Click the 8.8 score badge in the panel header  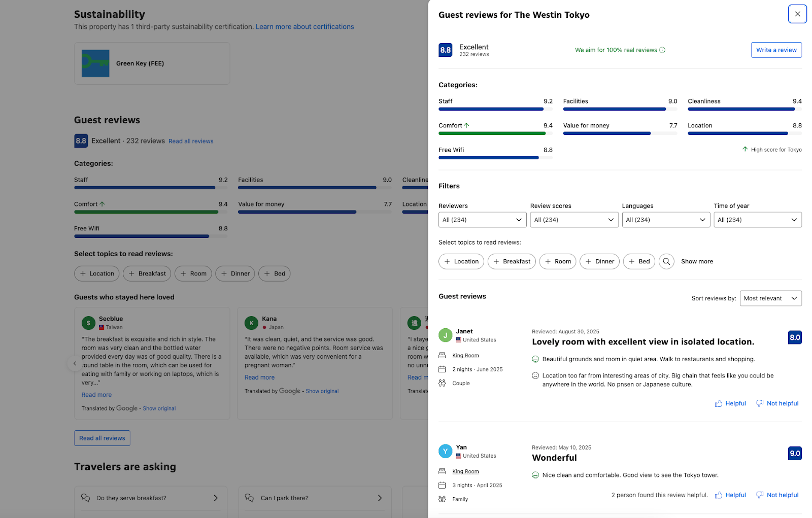pos(445,50)
